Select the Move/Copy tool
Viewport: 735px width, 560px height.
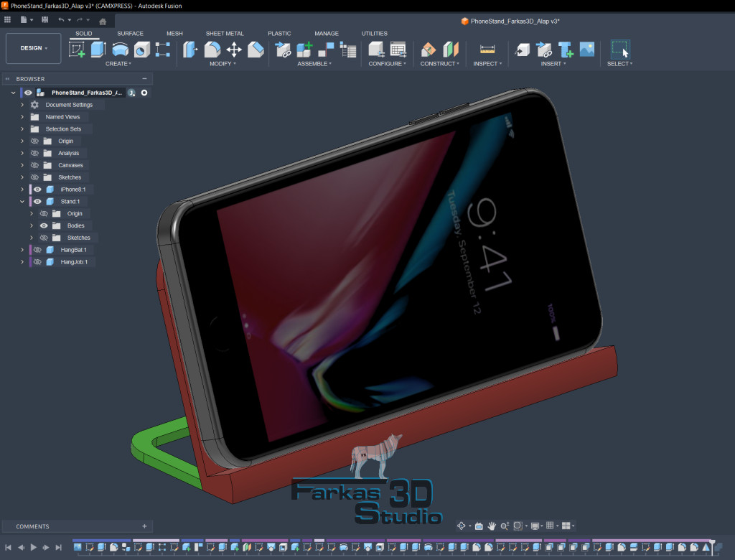pyautogui.click(x=234, y=50)
